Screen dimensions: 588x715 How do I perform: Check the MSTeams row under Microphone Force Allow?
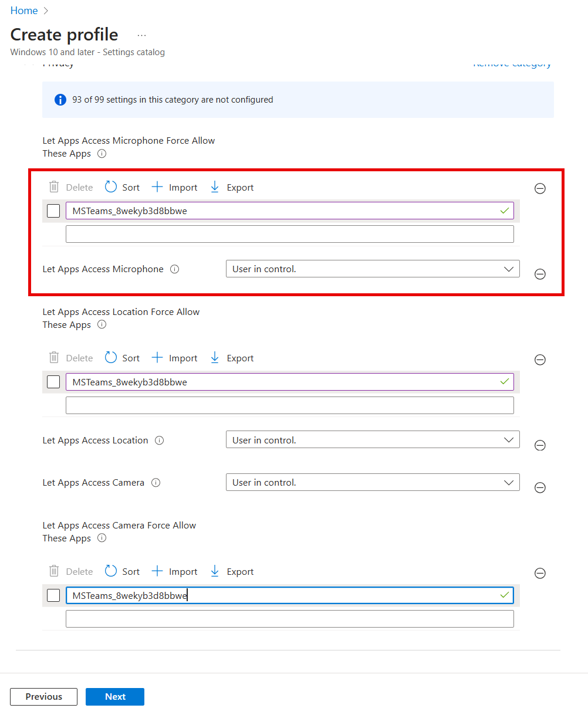click(x=53, y=211)
